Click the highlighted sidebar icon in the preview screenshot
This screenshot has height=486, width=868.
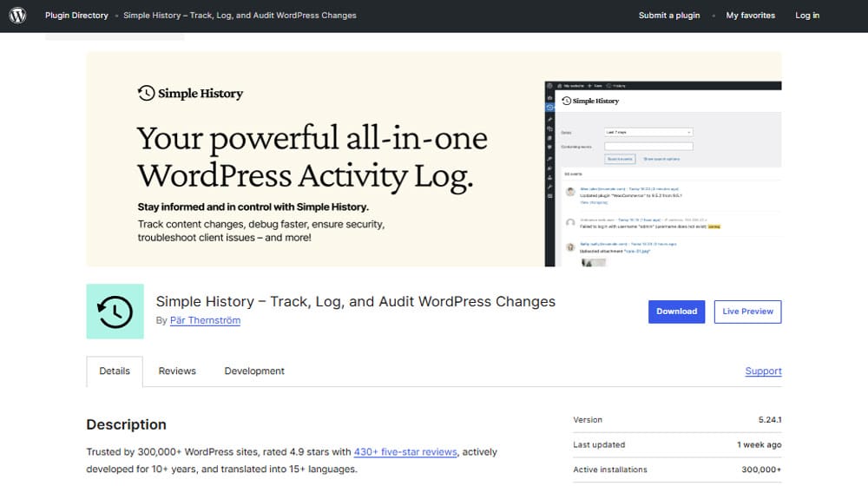pyautogui.click(x=549, y=108)
